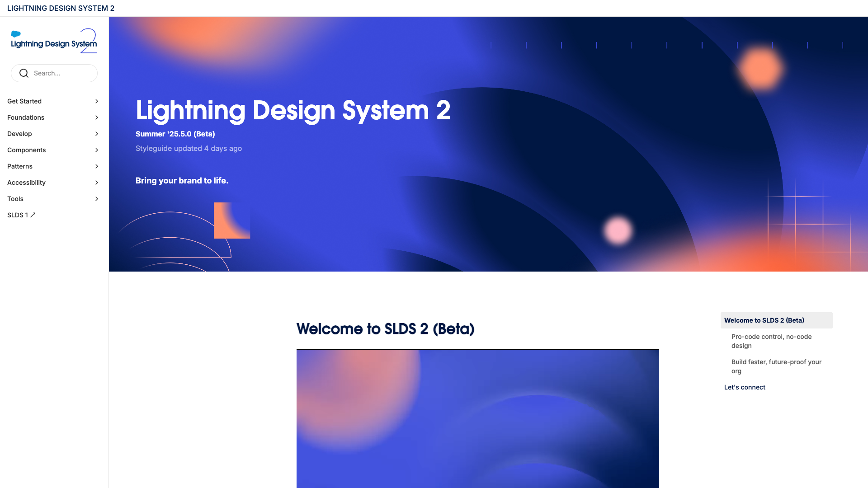
Task: Expand the Foundations section chevron
Action: coord(97,117)
